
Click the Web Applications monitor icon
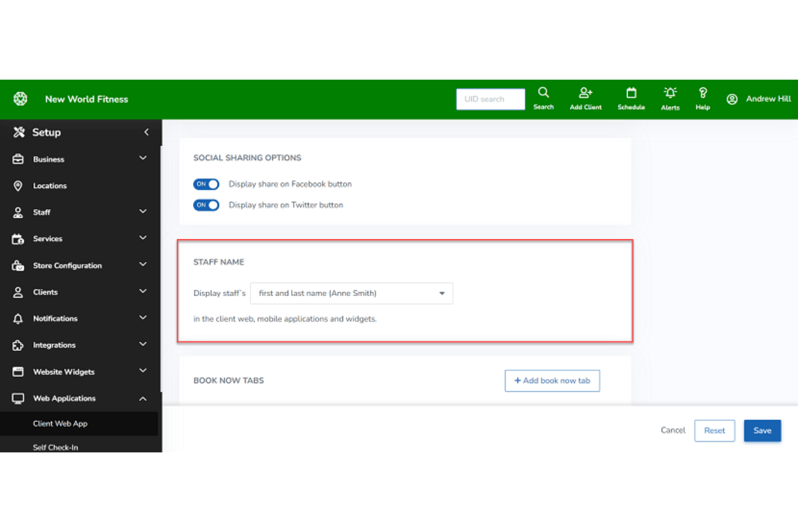click(x=18, y=398)
